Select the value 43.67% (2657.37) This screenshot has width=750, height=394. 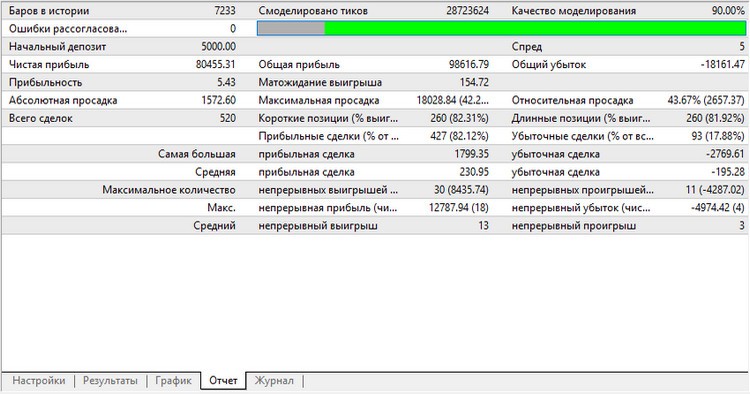[706, 100]
